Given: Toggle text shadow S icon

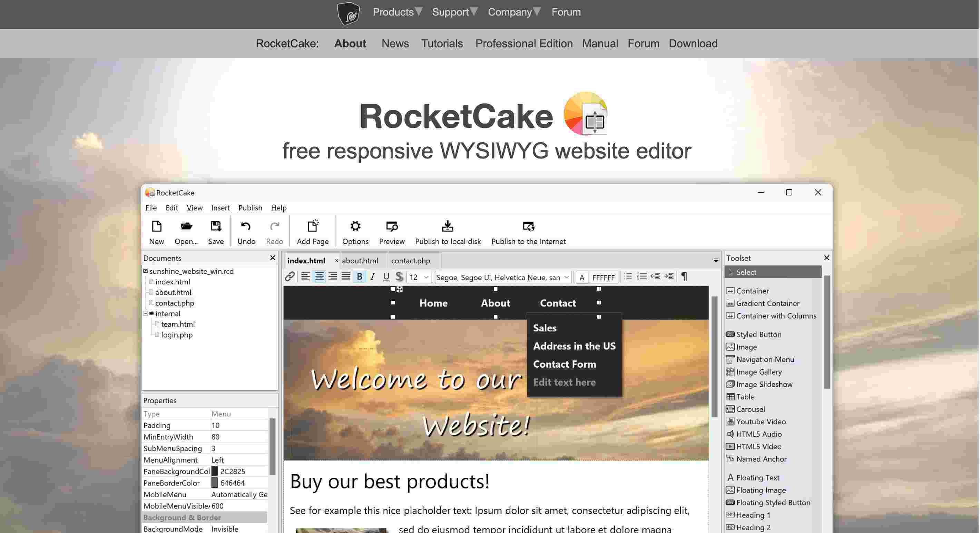Looking at the screenshot, I should click(399, 277).
